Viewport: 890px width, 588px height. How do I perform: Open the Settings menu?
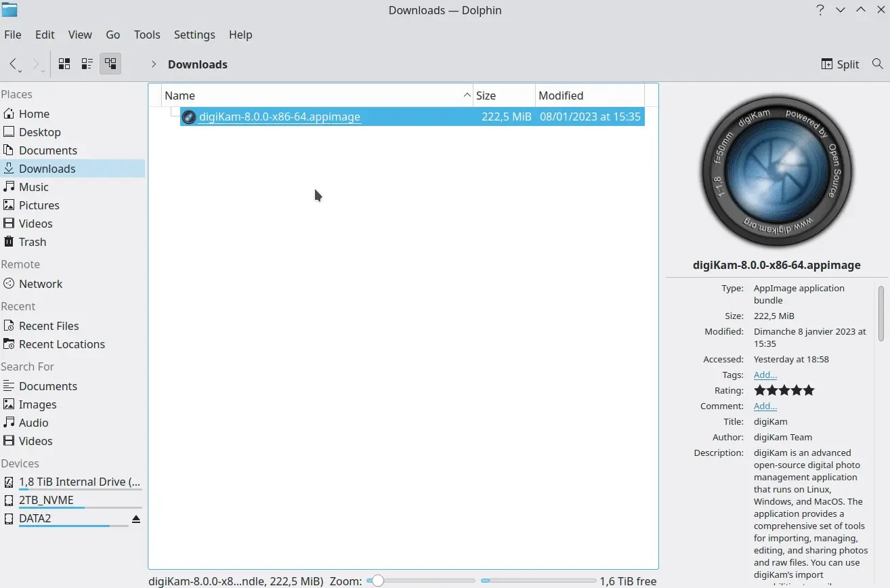click(x=194, y=35)
